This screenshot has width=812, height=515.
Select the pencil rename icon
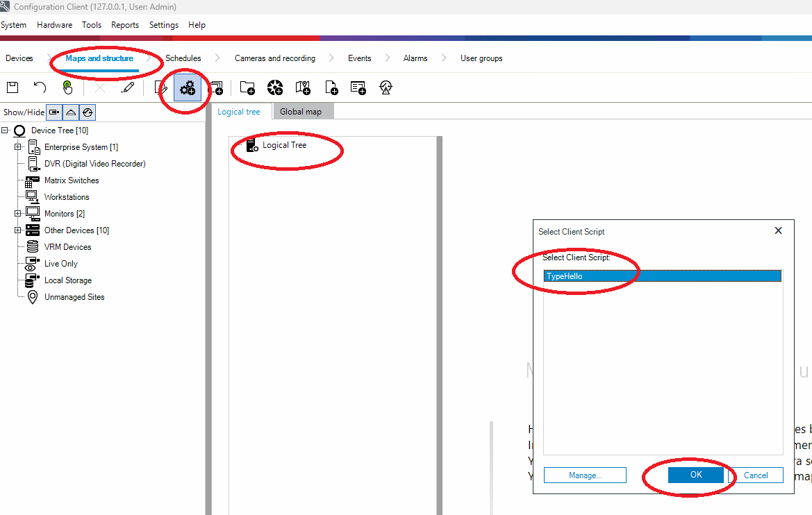[x=128, y=87]
